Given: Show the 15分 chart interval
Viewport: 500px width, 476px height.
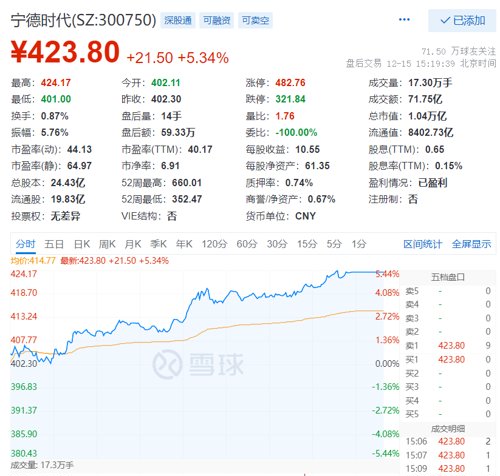Looking at the screenshot, I should [307, 244].
